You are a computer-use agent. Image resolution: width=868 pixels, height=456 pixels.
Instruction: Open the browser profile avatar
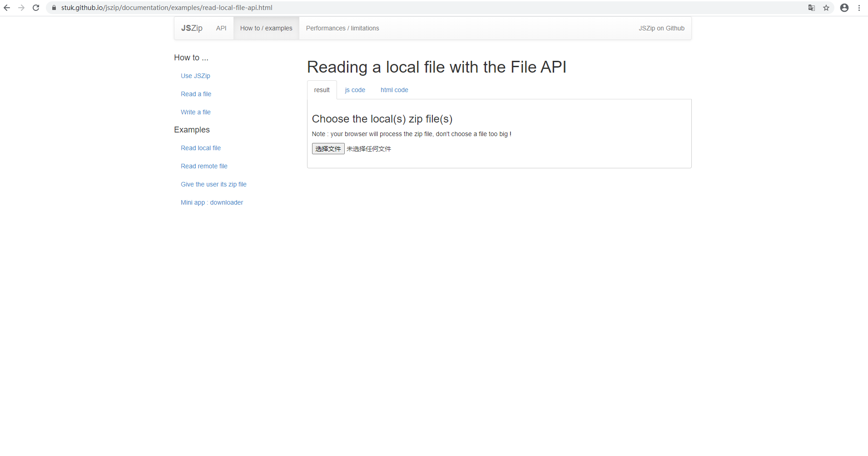pyautogui.click(x=844, y=8)
